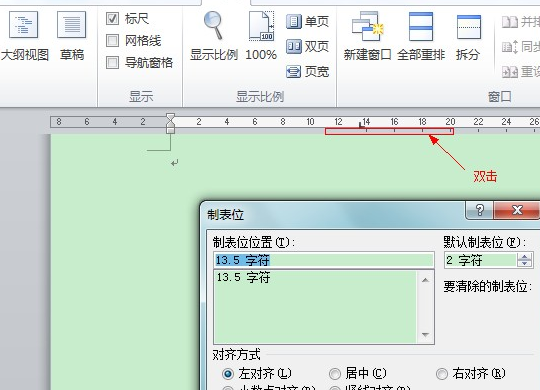This screenshot has width=540, height=390.
Task: Click tab list scrollbar down arrow
Action: [425, 335]
